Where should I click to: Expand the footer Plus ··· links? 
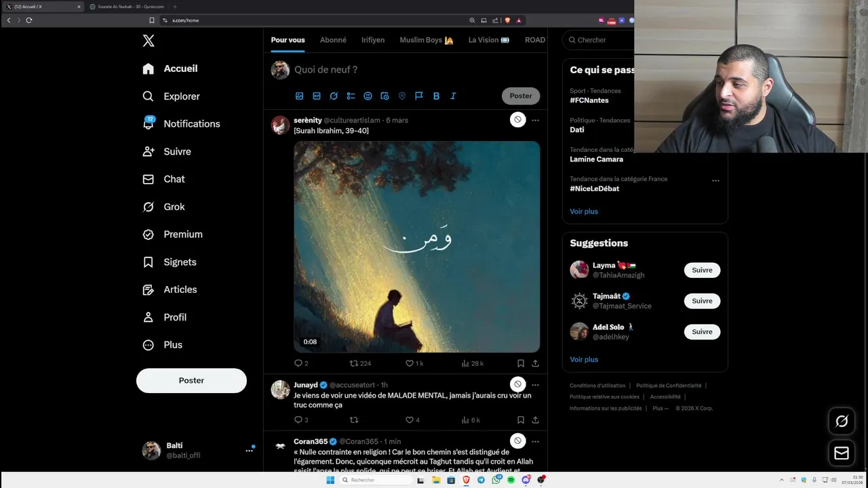pyautogui.click(x=660, y=408)
